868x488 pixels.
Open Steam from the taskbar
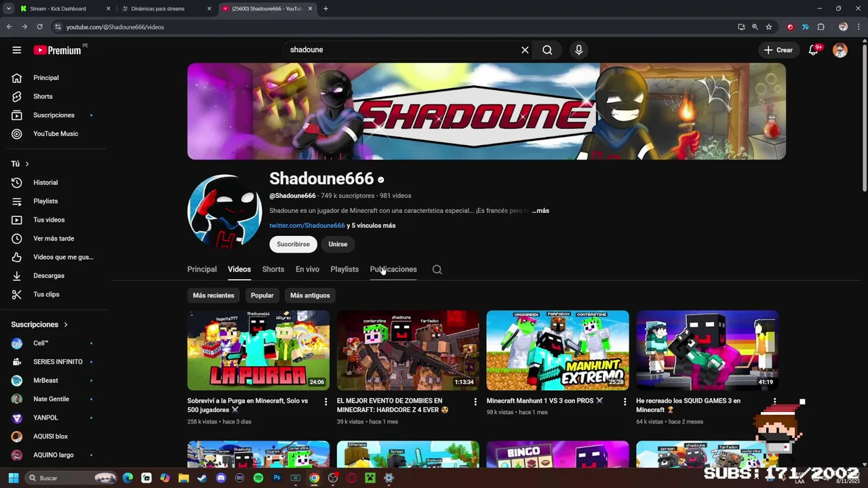point(201,478)
